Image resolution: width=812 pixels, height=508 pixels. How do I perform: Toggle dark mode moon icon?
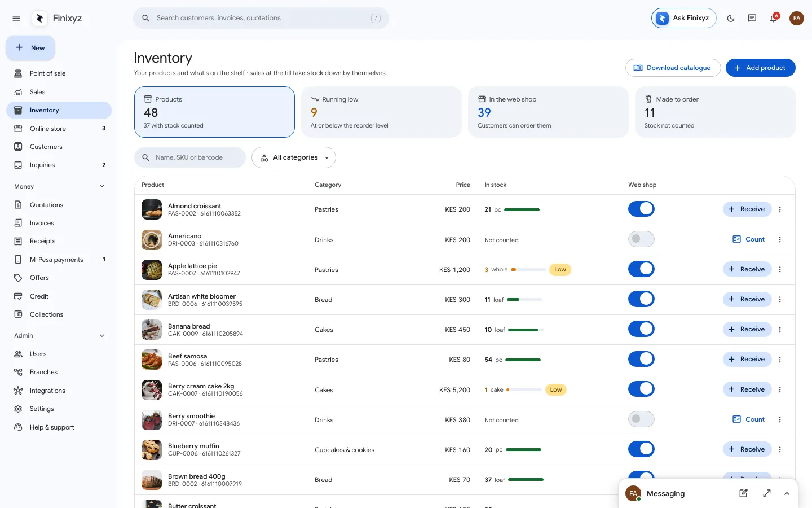731,18
